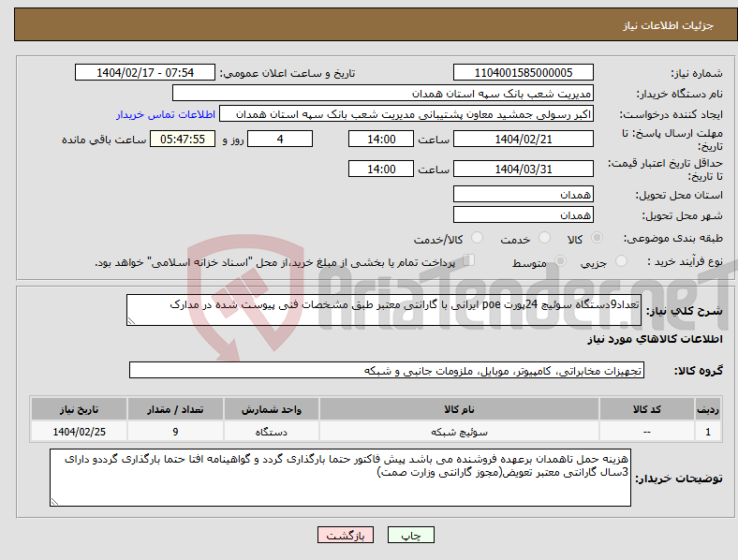Click the تاریخ نیاز column header

tap(79, 409)
